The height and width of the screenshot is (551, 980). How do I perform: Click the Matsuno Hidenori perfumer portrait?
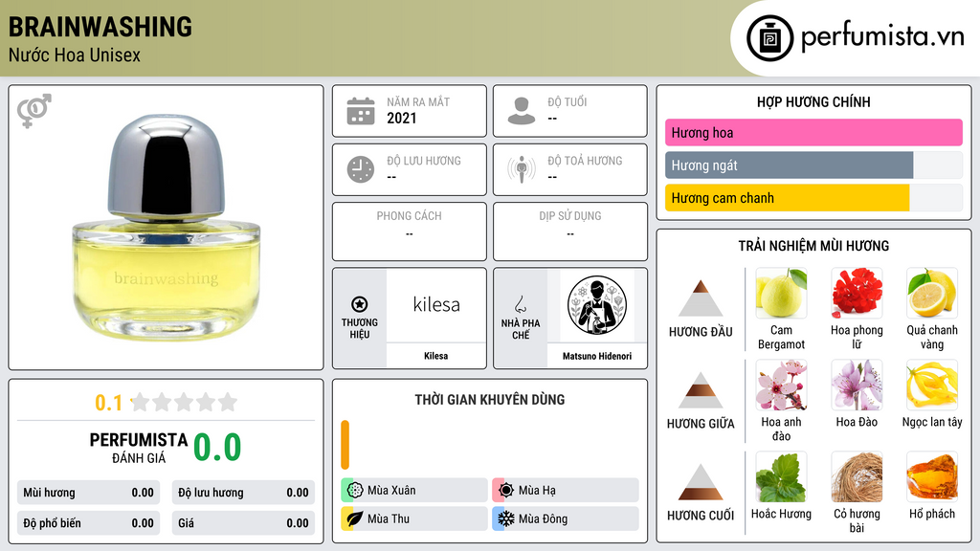tap(597, 305)
